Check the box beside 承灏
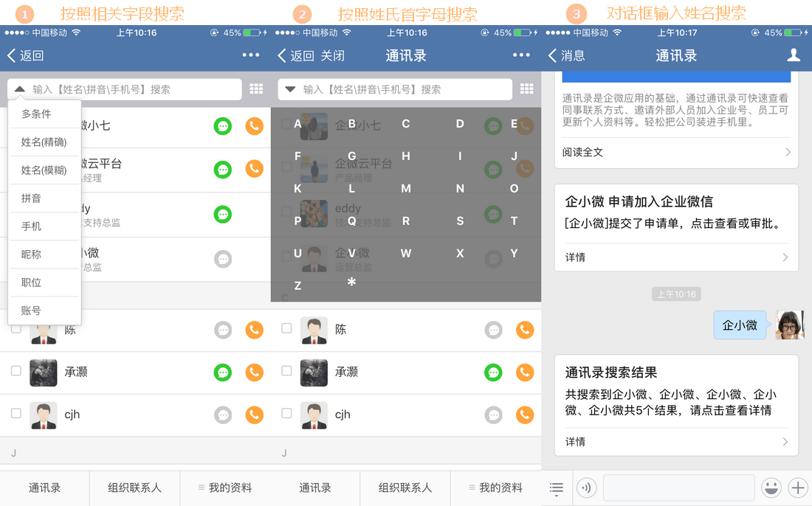The height and width of the screenshot is (506, 812). coord(16,372)
